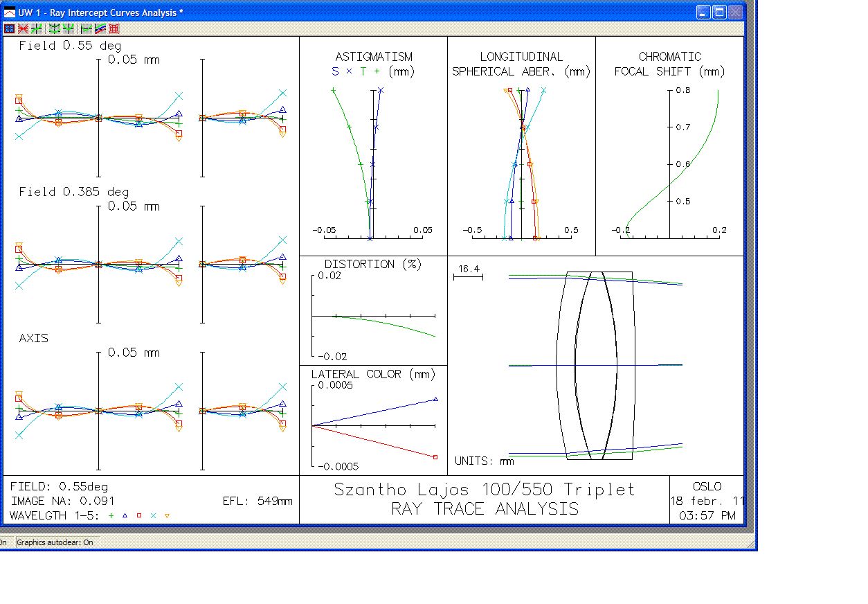Click the red converging rays toolbar icon

click(23, 28)
